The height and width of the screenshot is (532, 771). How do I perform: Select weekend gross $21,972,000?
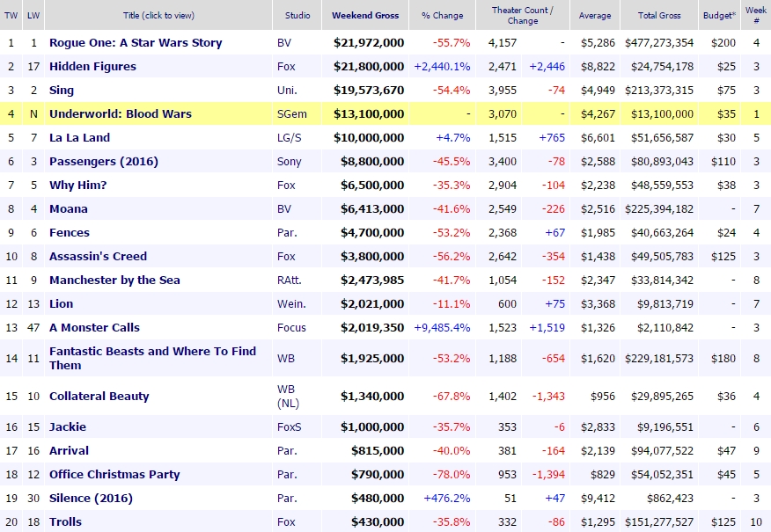[369, 43]
